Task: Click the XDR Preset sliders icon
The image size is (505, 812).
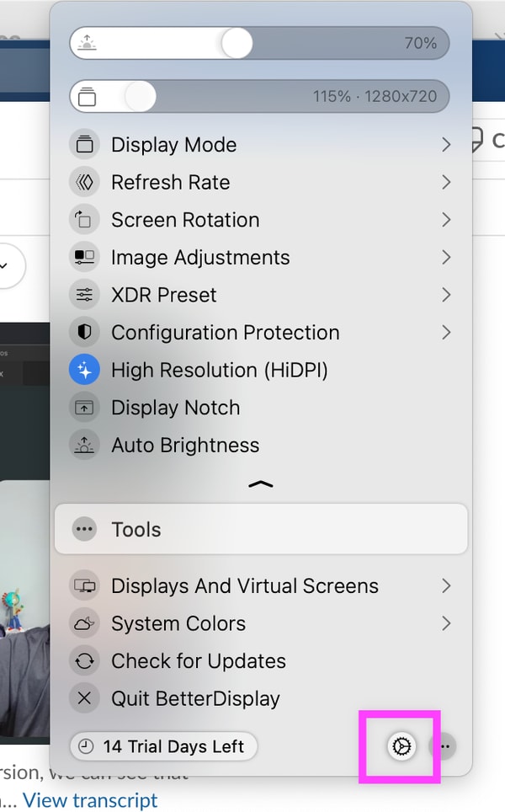Action: [84, 295]
